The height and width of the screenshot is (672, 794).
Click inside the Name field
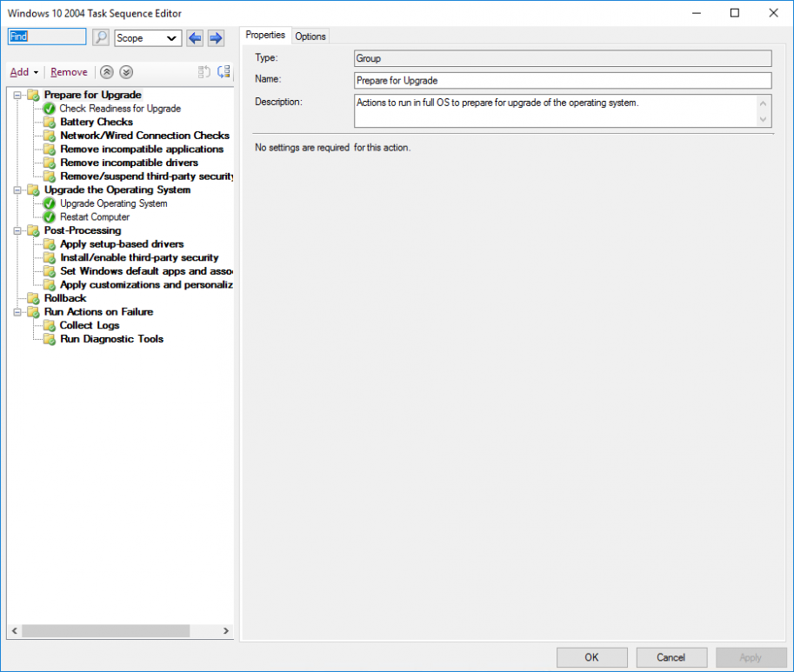tap(561, 79)
